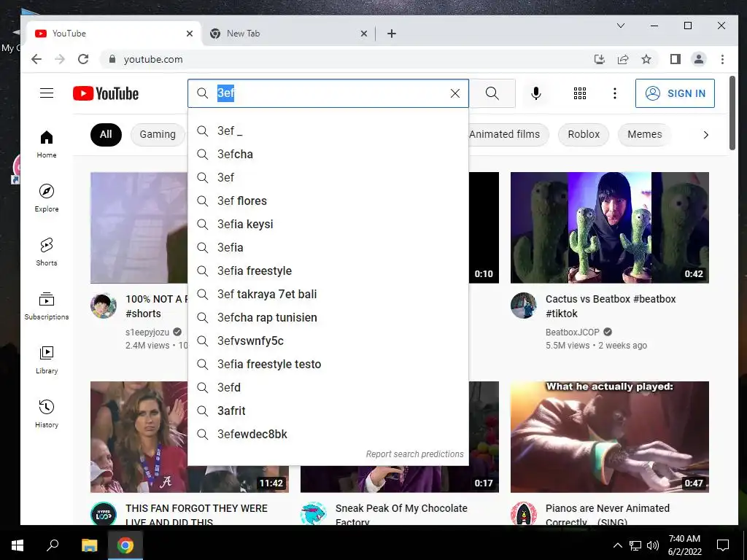Open Subscriptions in sidebar
This screenshot has height=560, width=747.
[x=47, y=306]
